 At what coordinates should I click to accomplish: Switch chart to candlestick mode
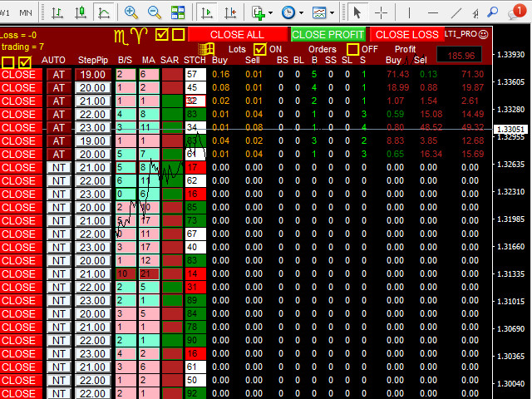point(81,12)
